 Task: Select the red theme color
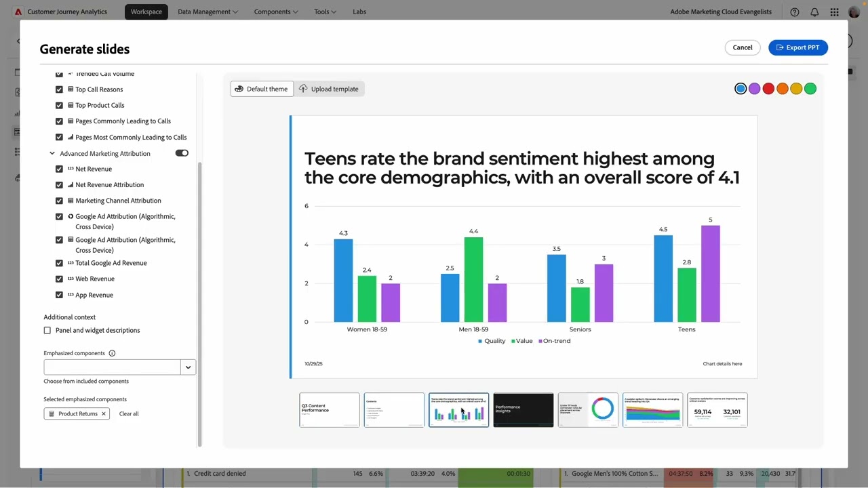768,89
